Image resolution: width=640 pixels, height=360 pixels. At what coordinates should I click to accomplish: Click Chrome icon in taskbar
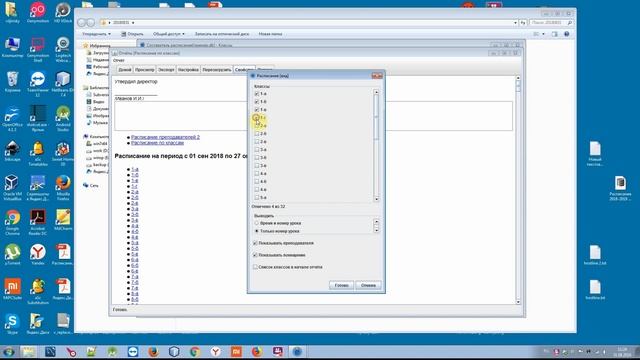[195, 351]
